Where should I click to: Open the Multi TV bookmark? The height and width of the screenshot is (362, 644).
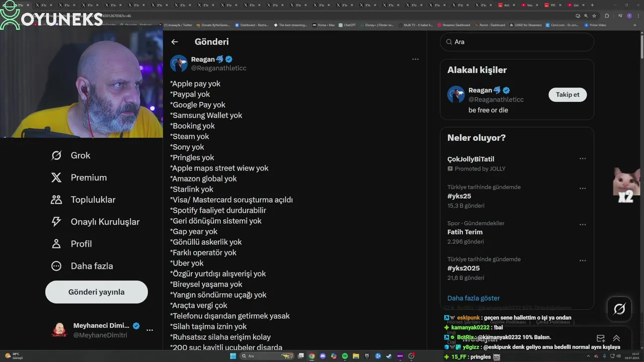415,25
